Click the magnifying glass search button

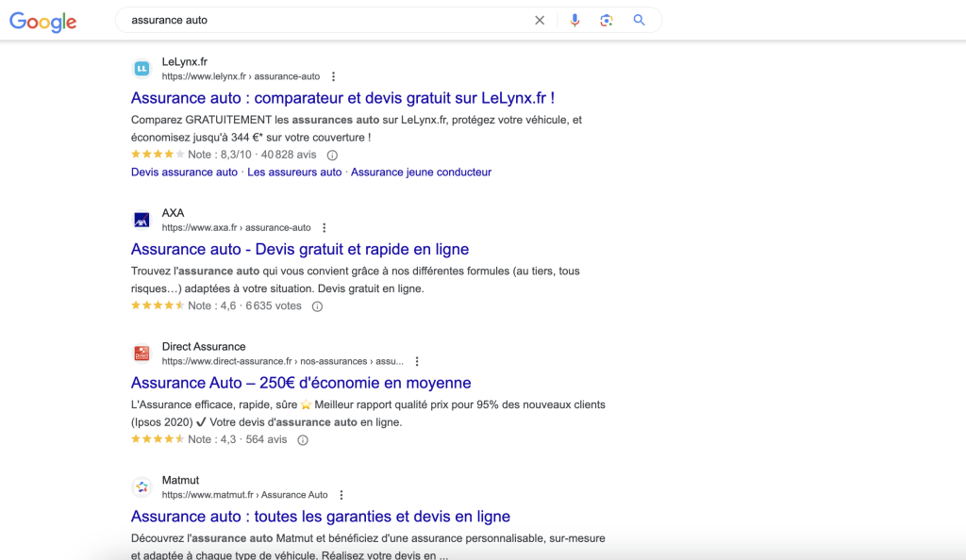point(639,20)
